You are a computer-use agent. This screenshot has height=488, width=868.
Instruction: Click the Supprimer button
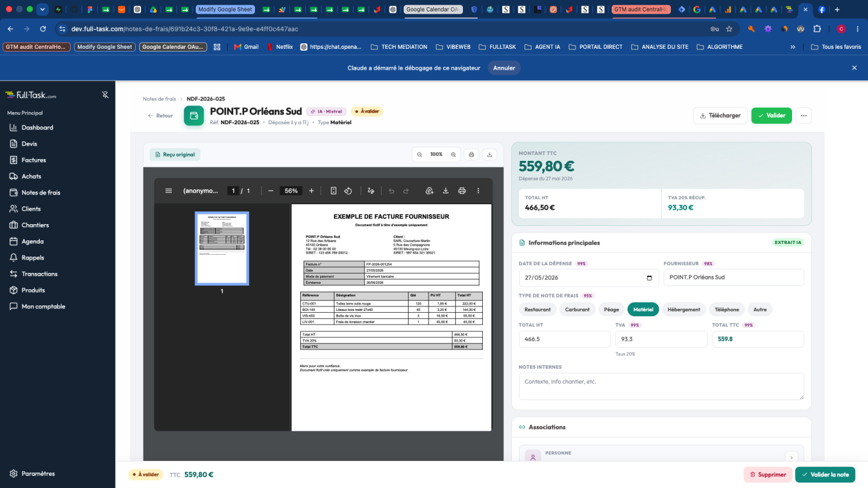767,475
